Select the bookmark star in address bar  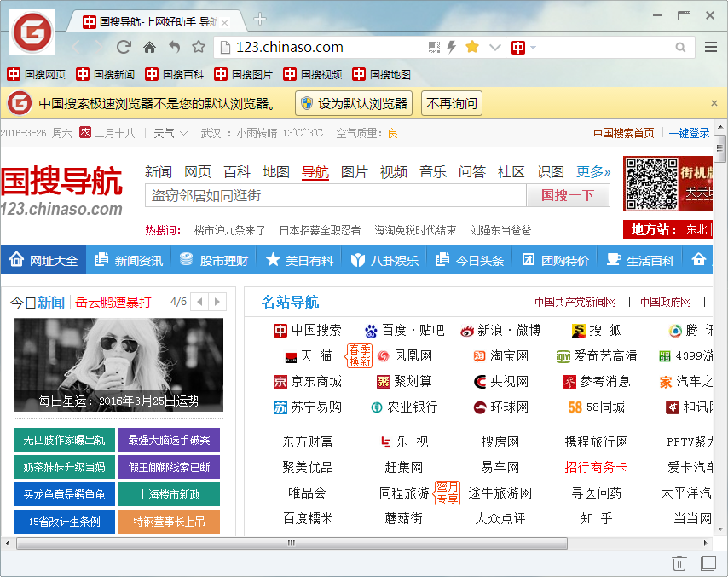pos(472,48)
